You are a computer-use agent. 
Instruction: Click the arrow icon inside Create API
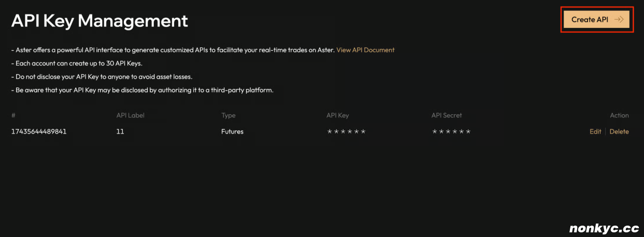[619, 20]
